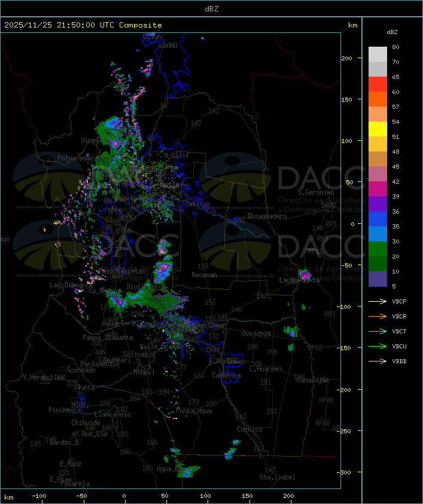
Task: Click the Sta.Isabel map label
Action: 278,477
